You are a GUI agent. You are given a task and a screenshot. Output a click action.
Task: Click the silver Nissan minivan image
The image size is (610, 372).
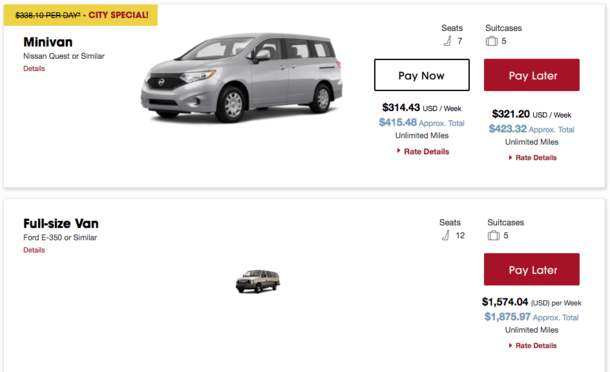(242, 78)
